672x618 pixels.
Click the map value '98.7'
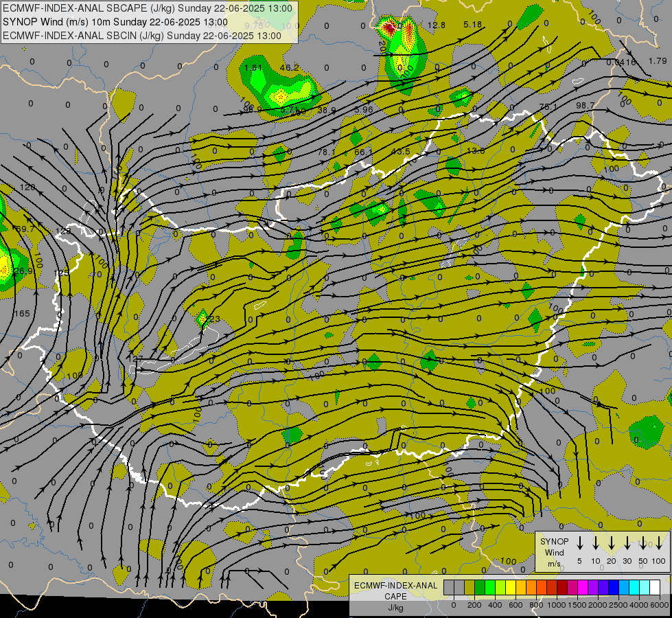[586, 106]
